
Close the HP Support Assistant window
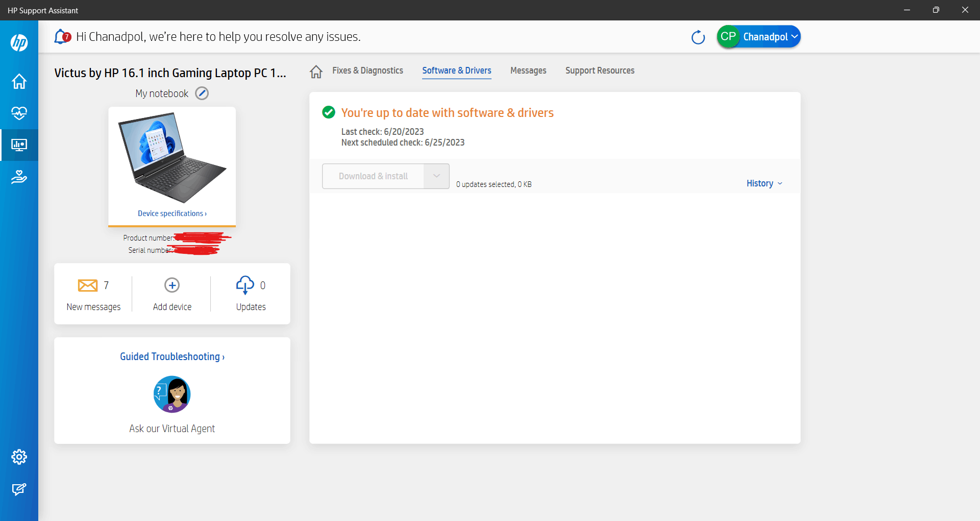(965, 10)
